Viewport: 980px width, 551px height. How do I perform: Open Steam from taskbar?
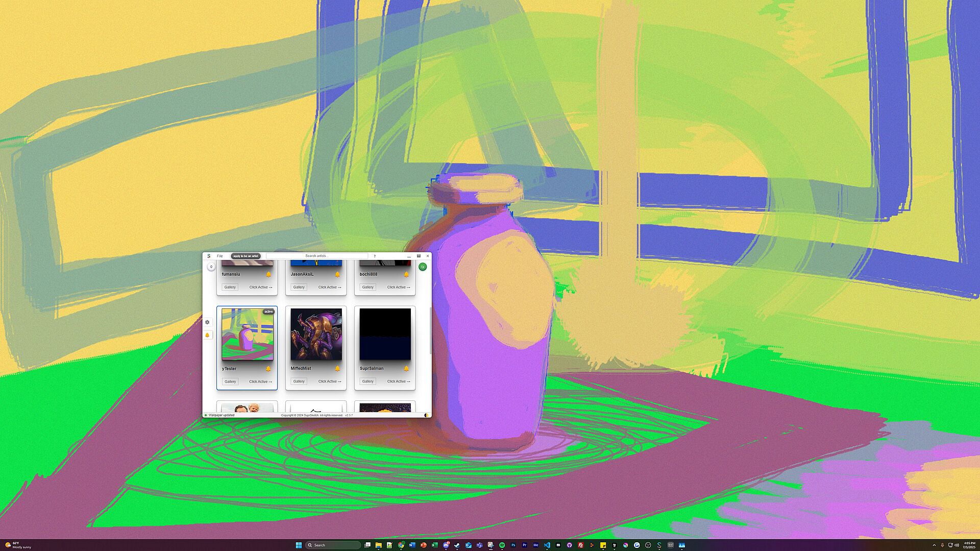tap(457, 545)
